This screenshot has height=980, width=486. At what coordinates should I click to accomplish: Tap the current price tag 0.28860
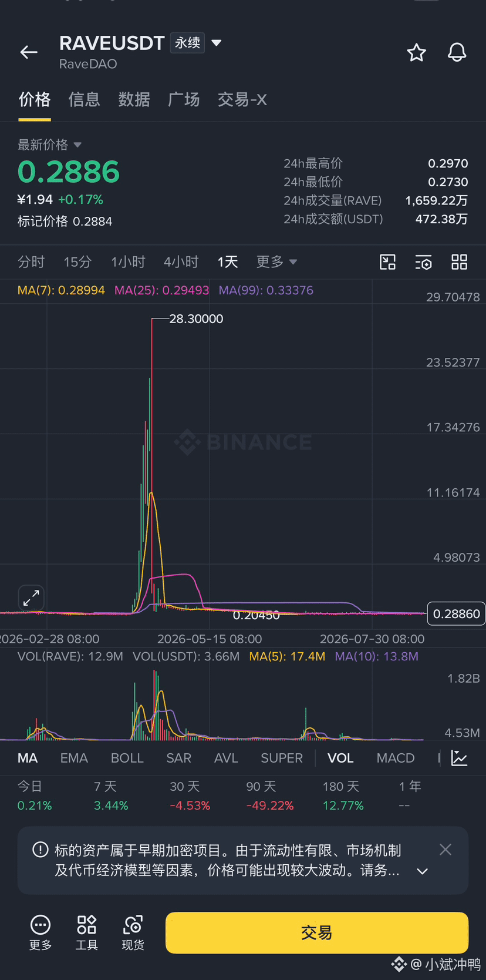pyautogui.click(x=456, y=614)
